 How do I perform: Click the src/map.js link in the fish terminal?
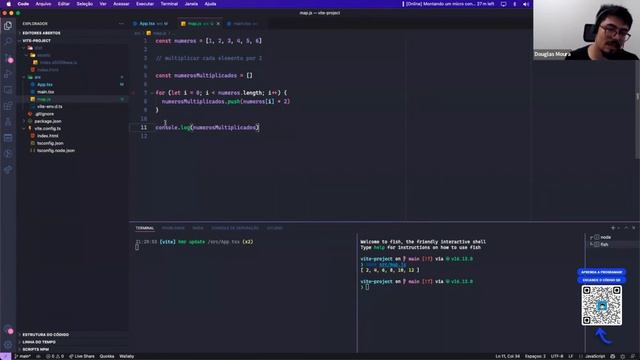click(392, 264)
